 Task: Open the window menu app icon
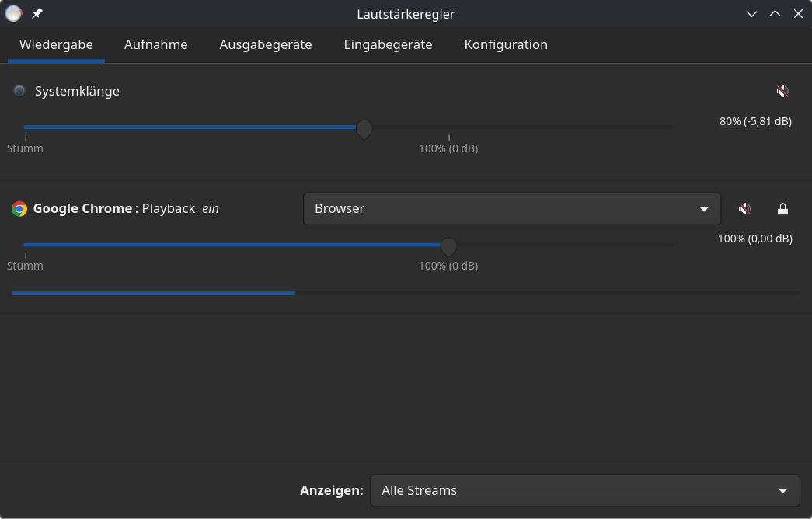[13, 13]
